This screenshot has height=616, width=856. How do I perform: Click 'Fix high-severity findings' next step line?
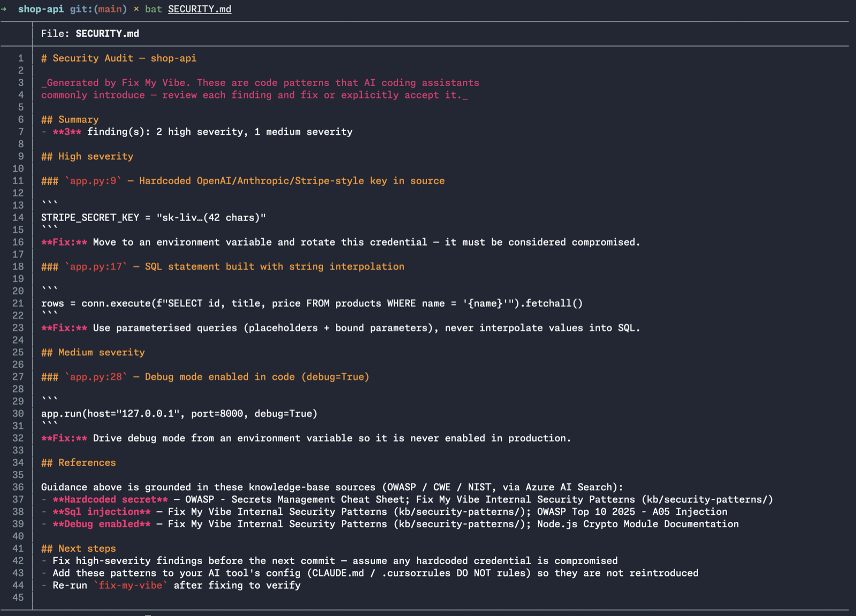coord(330,561)
